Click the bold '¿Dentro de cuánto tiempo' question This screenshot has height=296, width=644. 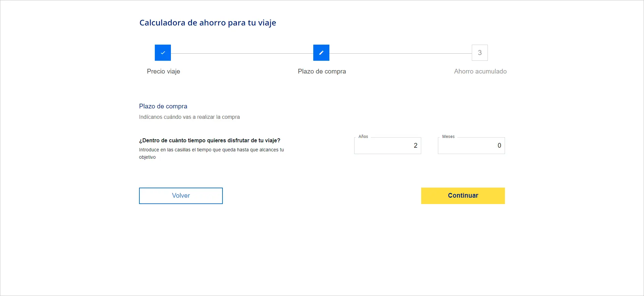(209, 141)
